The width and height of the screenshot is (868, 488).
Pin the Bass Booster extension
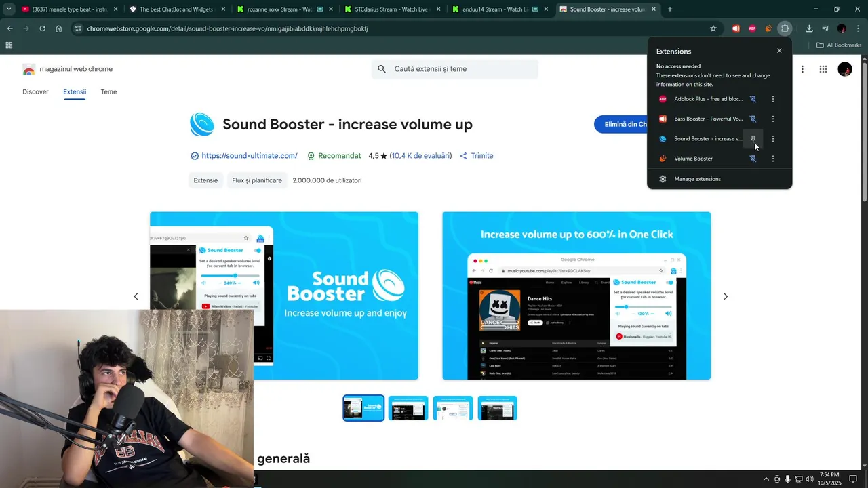[x=753, y=119]
